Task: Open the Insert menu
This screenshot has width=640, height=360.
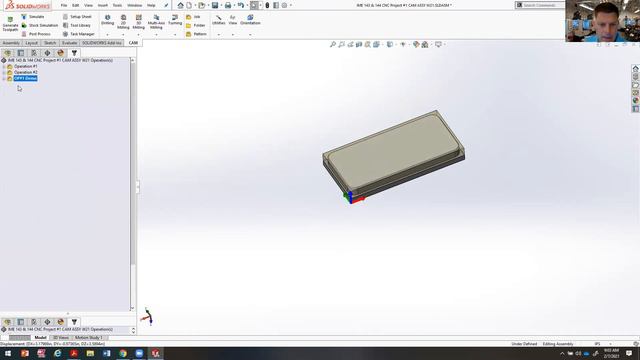Action: [102, 5]
